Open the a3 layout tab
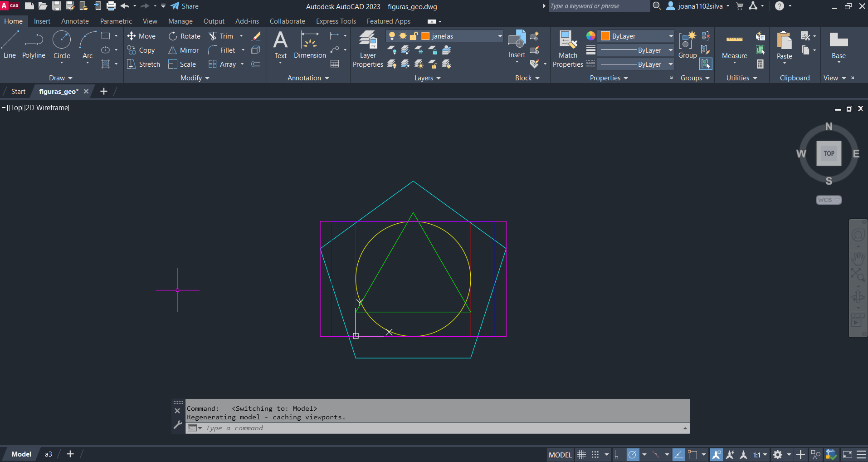868x462 pixels. pyautogui.click(x=48, y=454)
